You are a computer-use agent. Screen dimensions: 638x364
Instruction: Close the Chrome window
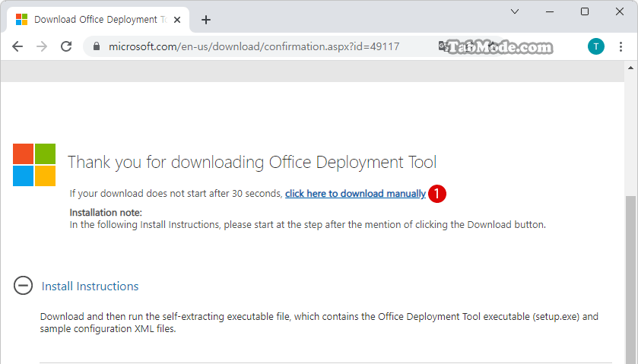coord(619,11)
